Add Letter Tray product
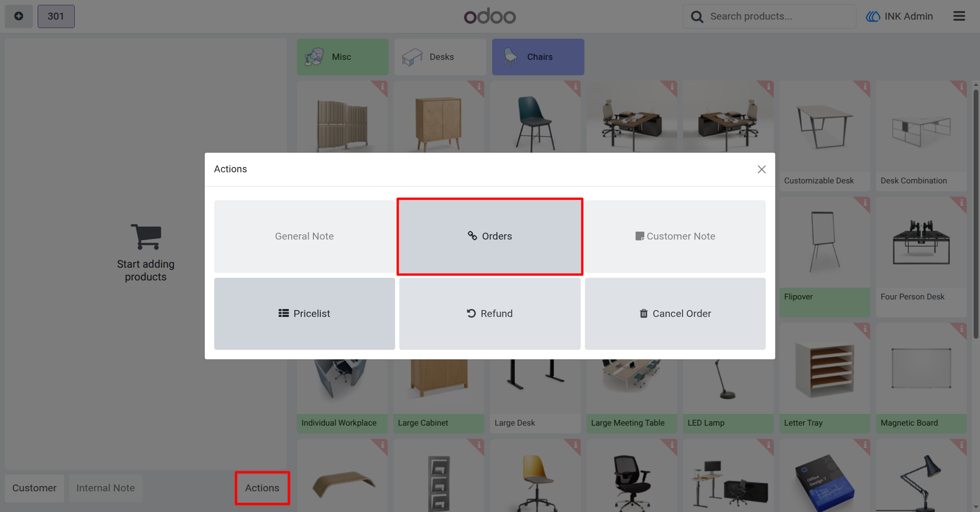 point(825,378)
